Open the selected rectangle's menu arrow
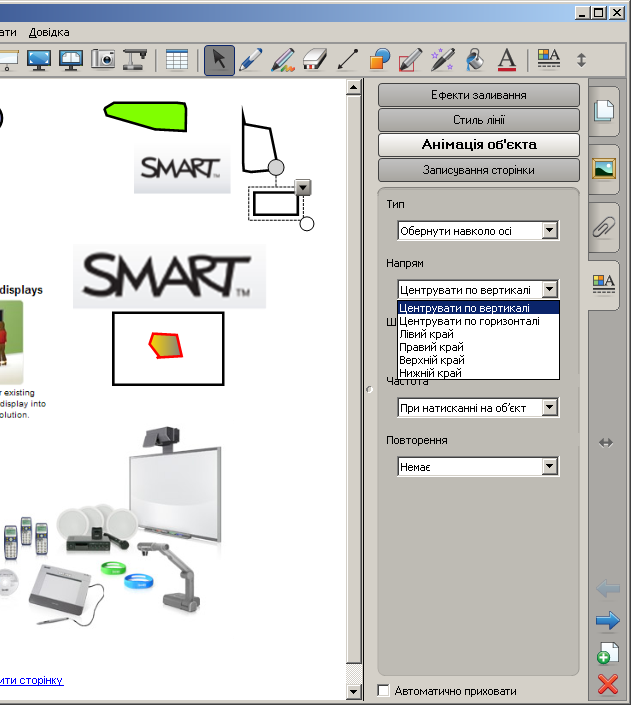Screen dimensions: 631x705 [x=303, y=187]
